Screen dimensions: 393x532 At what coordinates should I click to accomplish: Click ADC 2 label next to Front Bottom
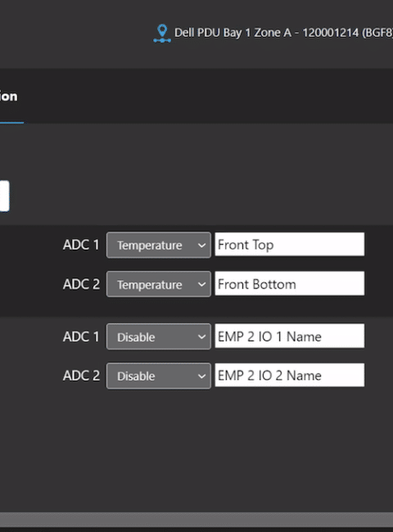pos(81,284)
